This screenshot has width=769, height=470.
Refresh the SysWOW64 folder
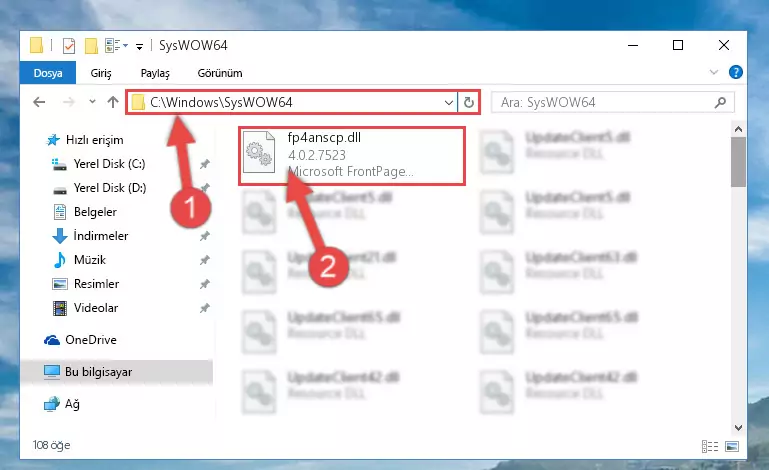point(469,102)
